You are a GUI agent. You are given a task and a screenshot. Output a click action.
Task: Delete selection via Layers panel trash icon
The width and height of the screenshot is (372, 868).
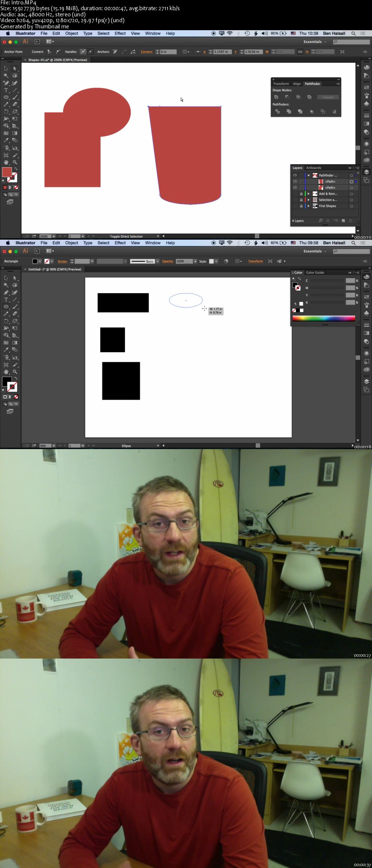click(x=351, y=221)
